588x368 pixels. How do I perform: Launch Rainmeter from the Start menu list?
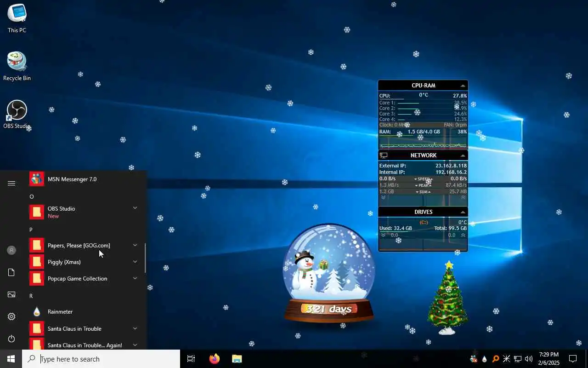[x=84, y=312]
